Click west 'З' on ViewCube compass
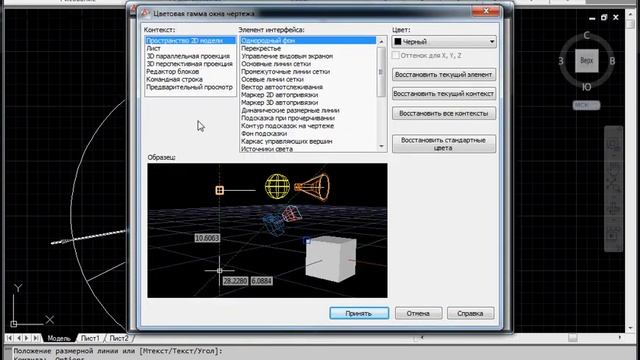The width and height of the screenshot is (640, 360). click(561, 61)
